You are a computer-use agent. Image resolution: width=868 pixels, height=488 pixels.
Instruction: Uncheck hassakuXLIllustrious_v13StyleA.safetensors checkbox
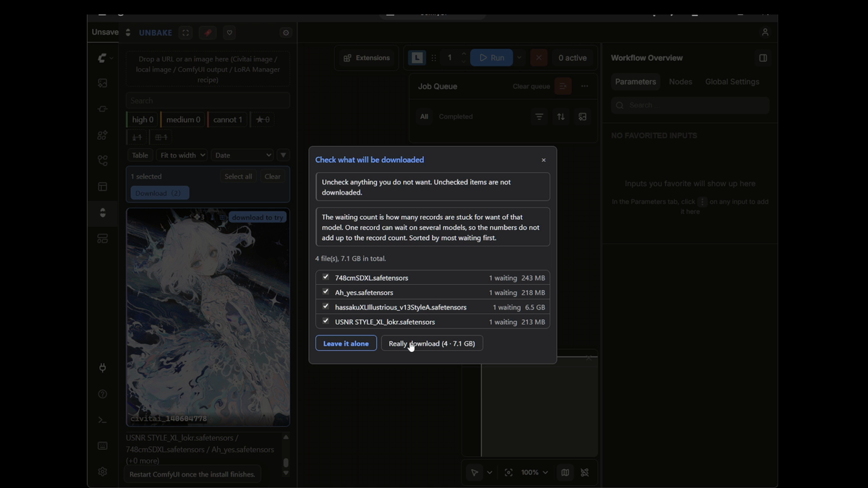click(x=325, y=307)
